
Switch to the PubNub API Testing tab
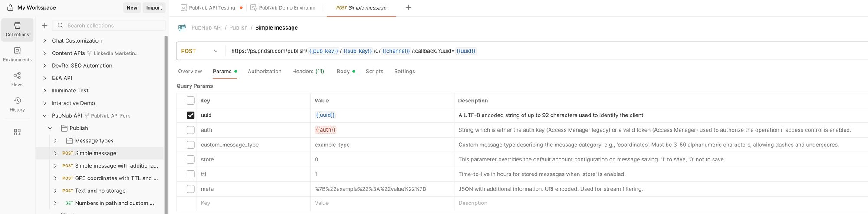[211, 7]
